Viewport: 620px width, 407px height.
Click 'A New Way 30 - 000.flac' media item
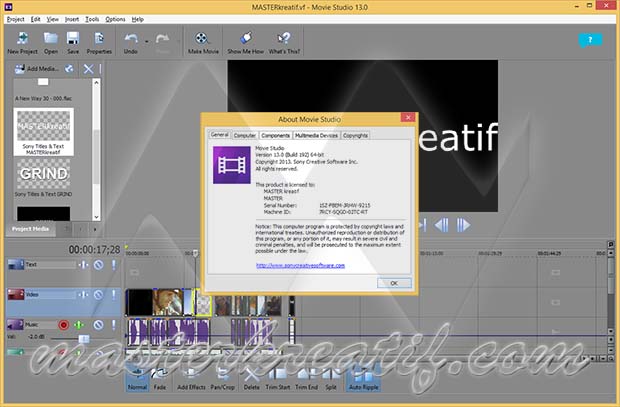click(x=43, y=98)
